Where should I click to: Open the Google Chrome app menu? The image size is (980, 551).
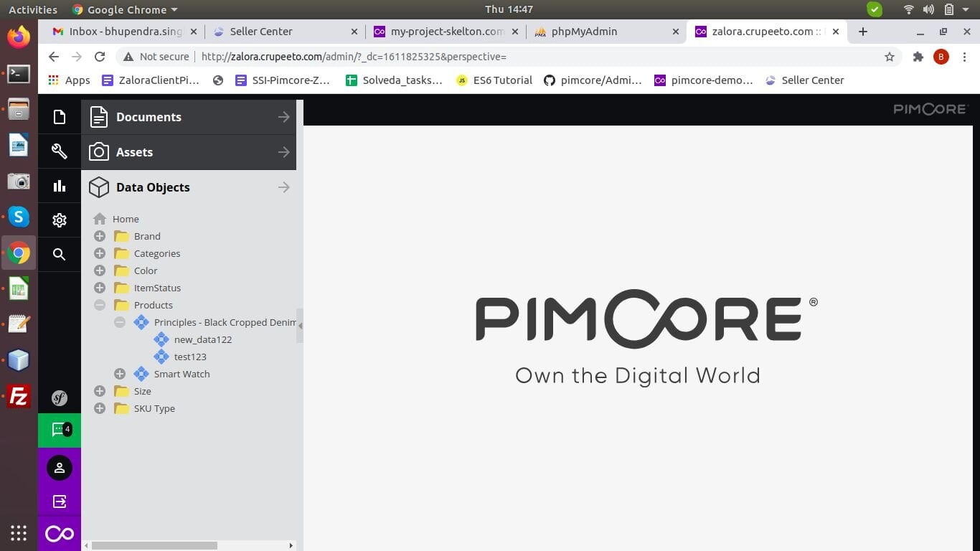(125, 9)
